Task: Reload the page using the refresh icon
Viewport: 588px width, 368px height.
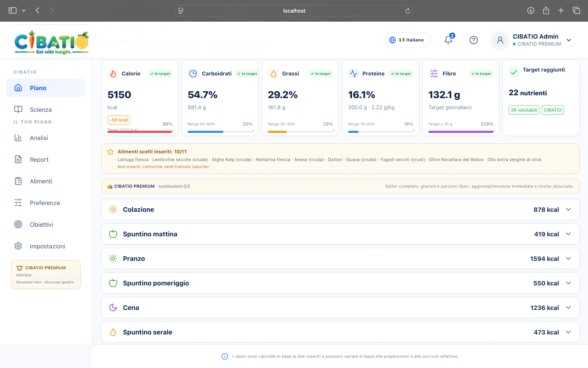Action: point(408,11)
